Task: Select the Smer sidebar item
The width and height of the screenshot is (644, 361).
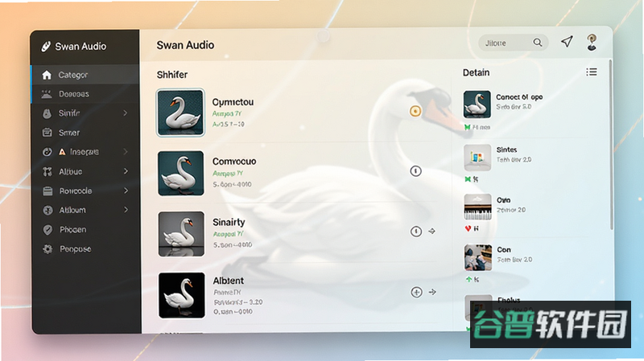Action: pos(85,133)
